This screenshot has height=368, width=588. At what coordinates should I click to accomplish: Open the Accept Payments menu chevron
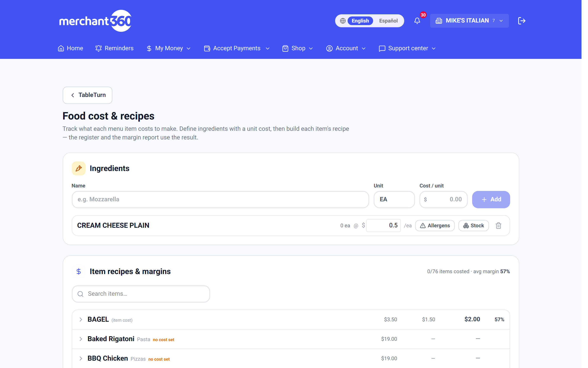coord(267,48)
